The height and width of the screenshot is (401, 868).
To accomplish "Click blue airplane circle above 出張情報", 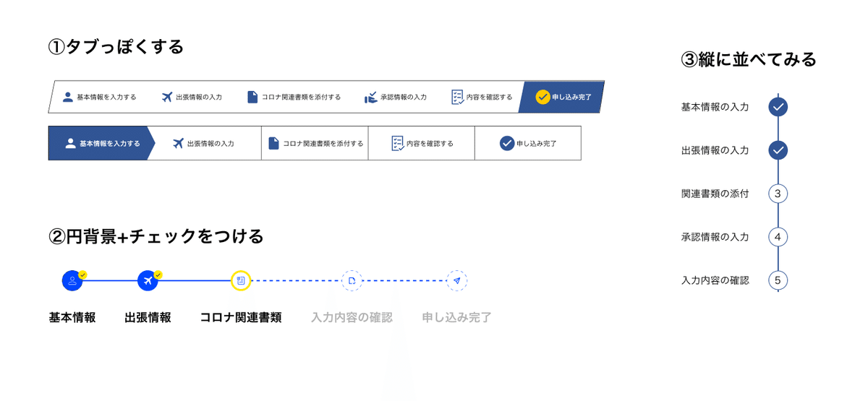I will (148, 280).
